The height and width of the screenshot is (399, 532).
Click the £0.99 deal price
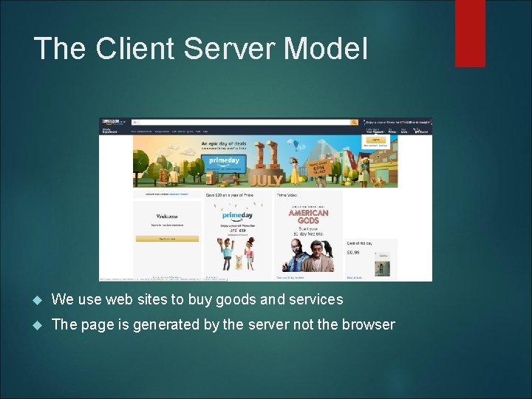click(353, 253)
